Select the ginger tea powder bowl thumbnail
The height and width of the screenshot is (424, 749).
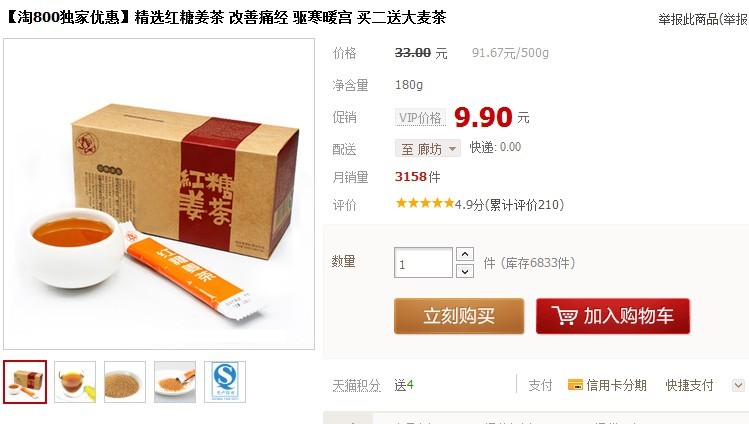coord(125,382)
